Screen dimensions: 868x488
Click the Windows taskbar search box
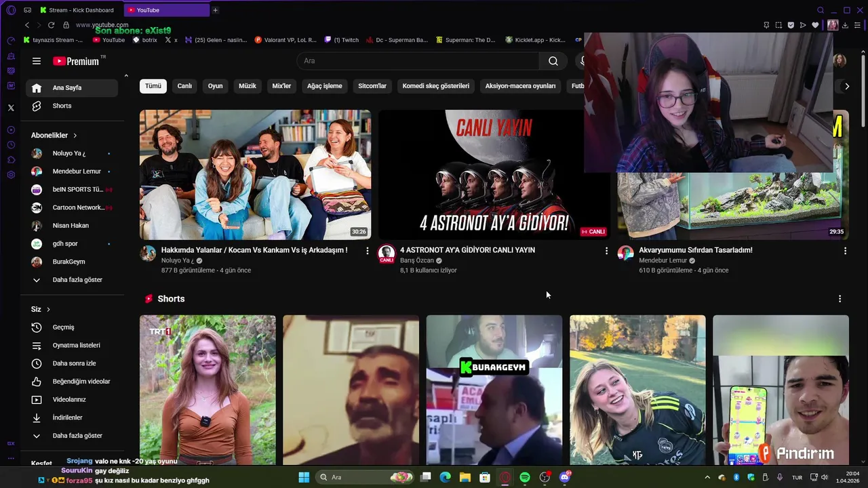click(x=363, y=477)
